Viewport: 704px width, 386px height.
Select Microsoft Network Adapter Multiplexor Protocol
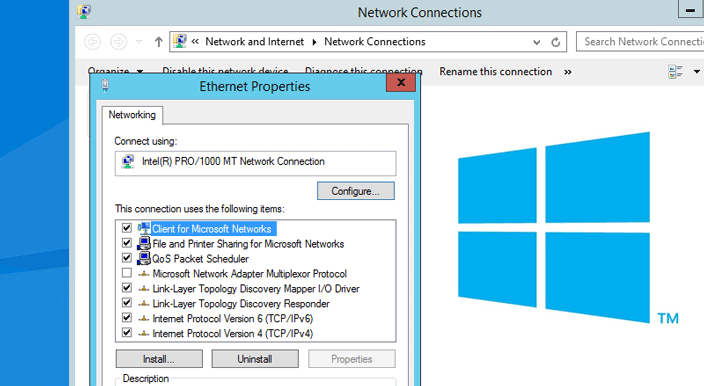(x=250, y=274)
